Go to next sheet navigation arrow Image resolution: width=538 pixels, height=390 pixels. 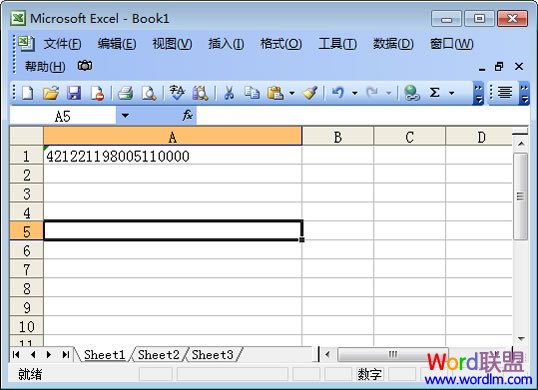click(49, 354)
